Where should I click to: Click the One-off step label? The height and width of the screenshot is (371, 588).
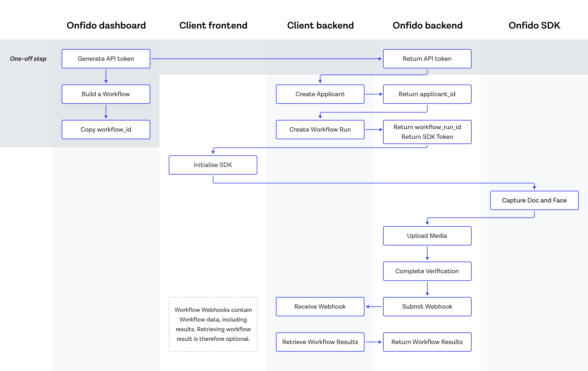pos(28,59)
